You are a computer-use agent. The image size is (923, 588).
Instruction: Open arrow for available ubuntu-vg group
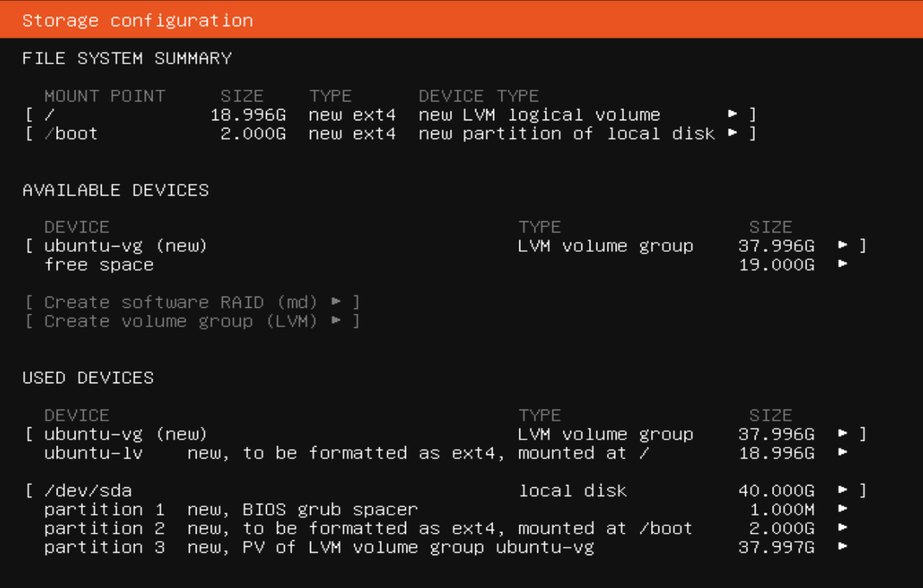(843, 245)
